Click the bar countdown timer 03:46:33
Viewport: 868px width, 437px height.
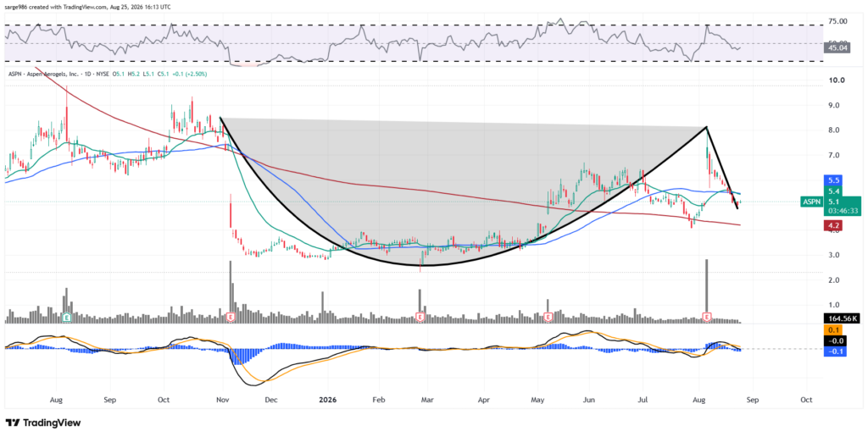point(843,212)
